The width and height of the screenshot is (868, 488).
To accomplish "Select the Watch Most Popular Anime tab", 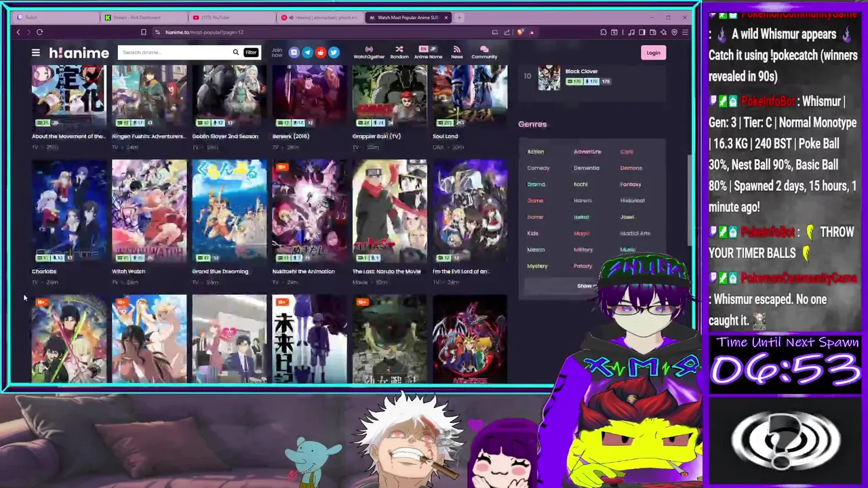I will coord(409,18).
